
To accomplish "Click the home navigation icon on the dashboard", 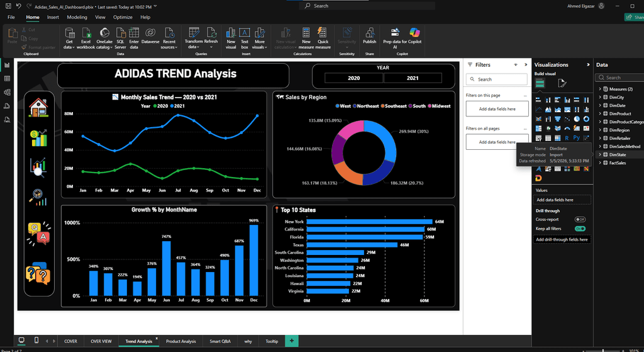I will (x=38, y=108).
